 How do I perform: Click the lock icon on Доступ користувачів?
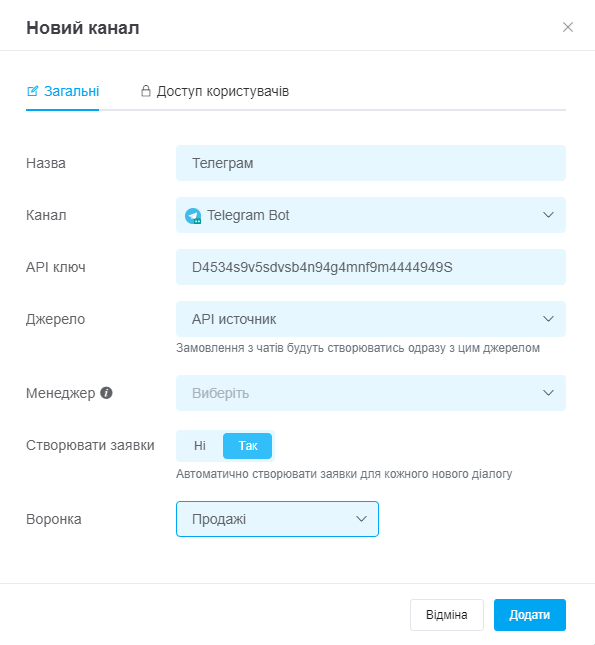[x=146, y=90]
